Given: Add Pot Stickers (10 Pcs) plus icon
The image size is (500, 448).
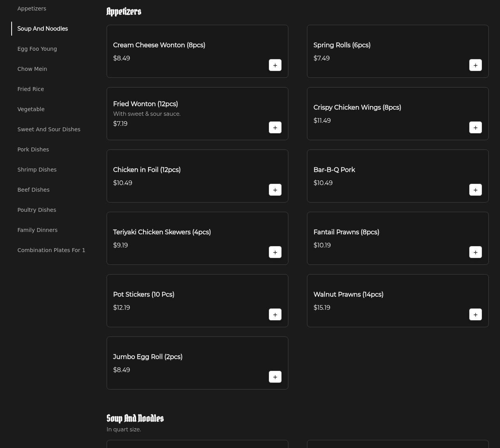Looking at the screenshot, I should coord(275,314).
